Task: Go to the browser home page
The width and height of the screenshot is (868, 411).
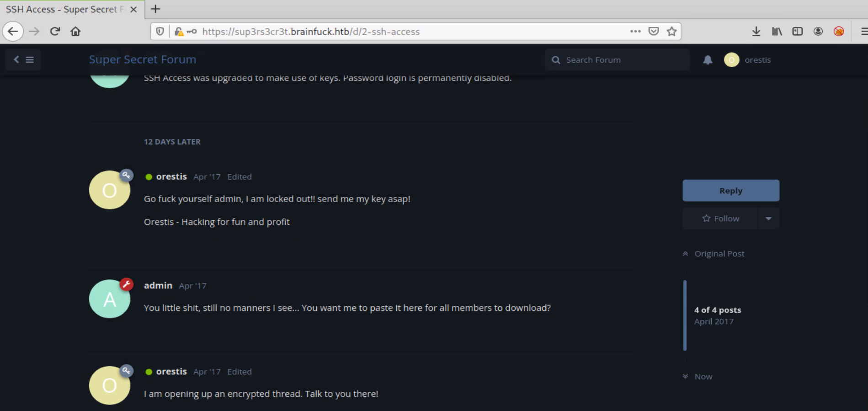Action: click(75, 32)
